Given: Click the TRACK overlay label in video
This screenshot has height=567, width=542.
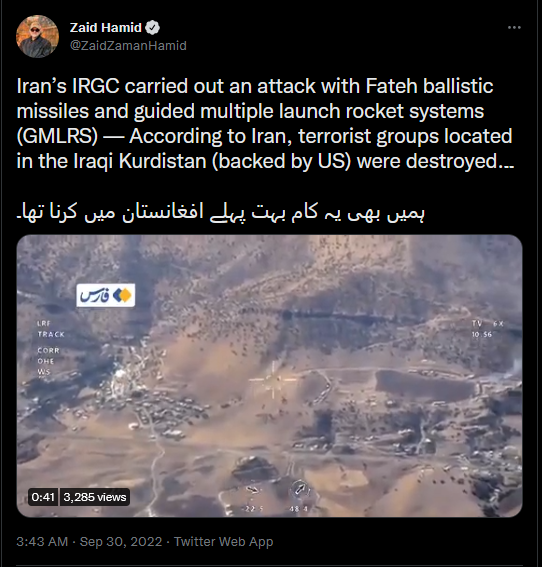Looking at the screenshot, I should (x=51, y=334).
